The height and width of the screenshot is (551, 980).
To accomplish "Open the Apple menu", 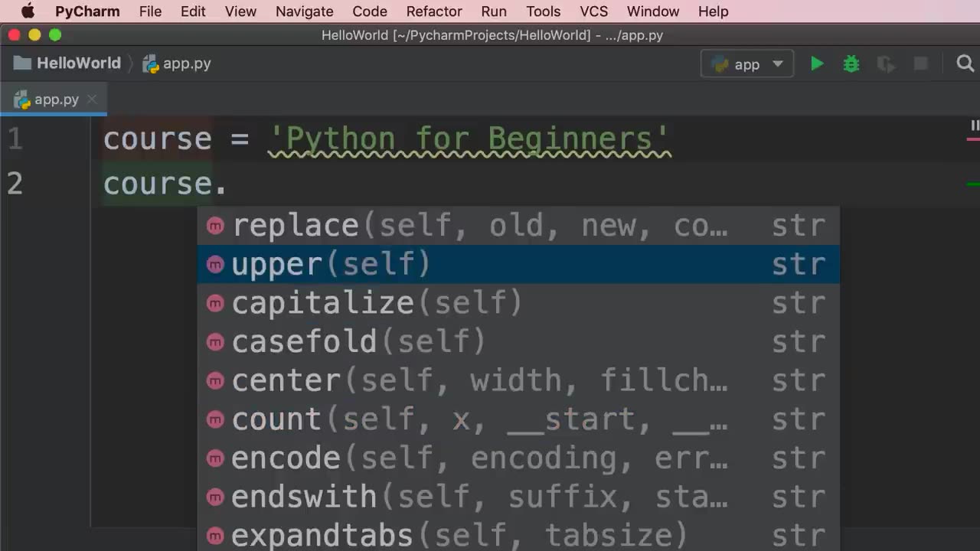I will 28,11.
